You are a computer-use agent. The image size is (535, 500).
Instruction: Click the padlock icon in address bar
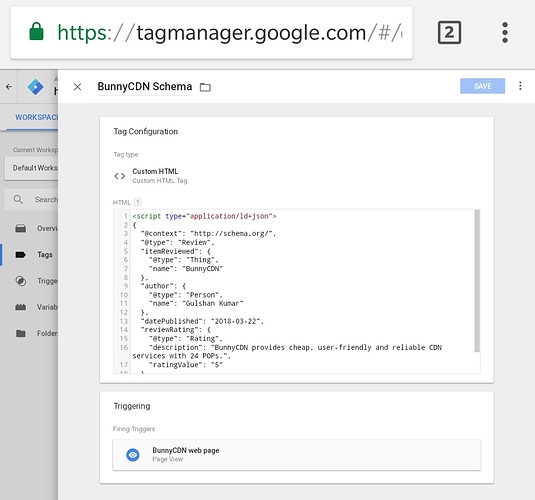[x=36, y=32]
